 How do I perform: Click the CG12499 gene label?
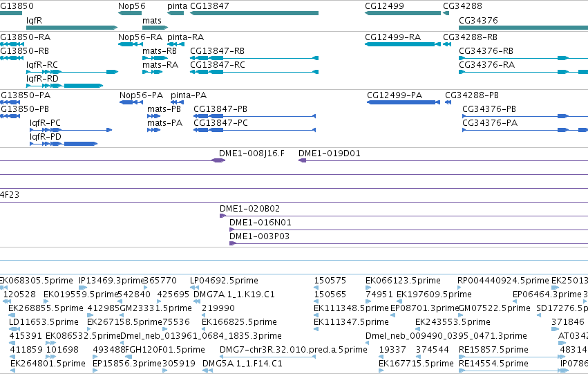click(384, 6)
